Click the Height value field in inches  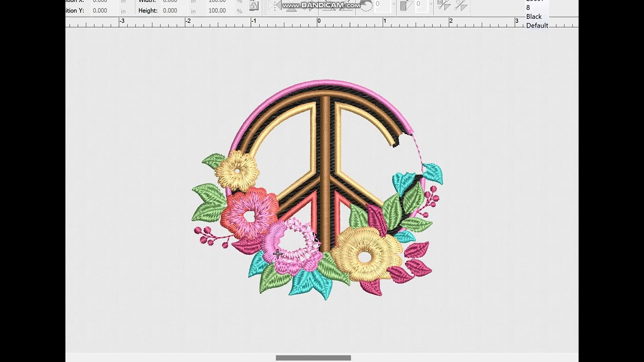[x=174, y=11]
